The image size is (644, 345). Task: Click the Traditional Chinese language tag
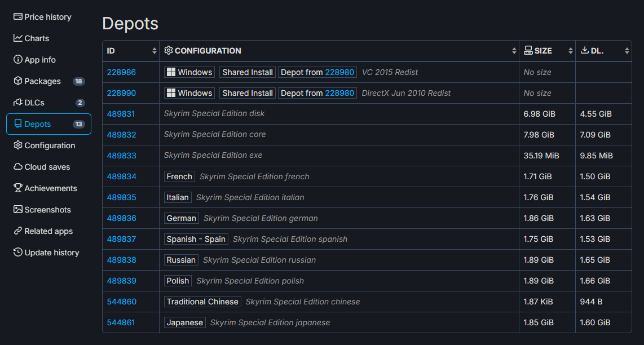click(x=202, y=302)
